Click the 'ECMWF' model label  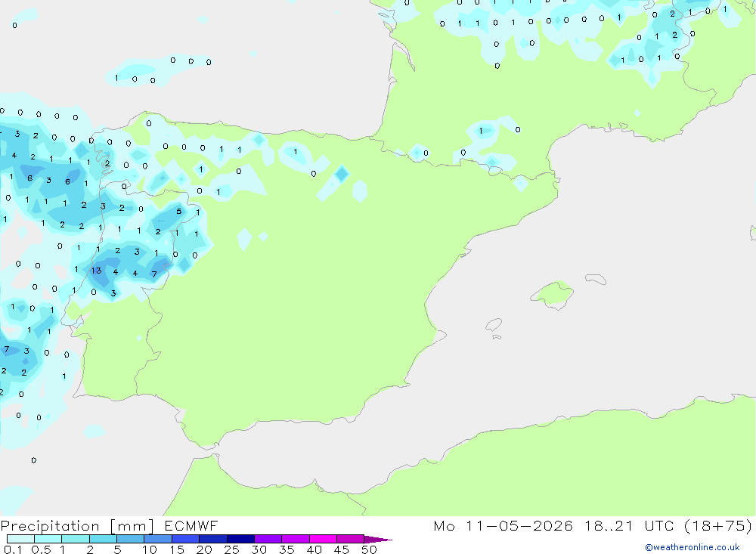pyautogui.click(x=191, y=525)
